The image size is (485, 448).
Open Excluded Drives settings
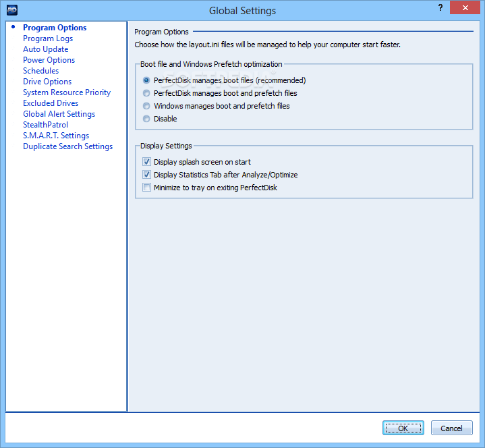pos(51,103)
